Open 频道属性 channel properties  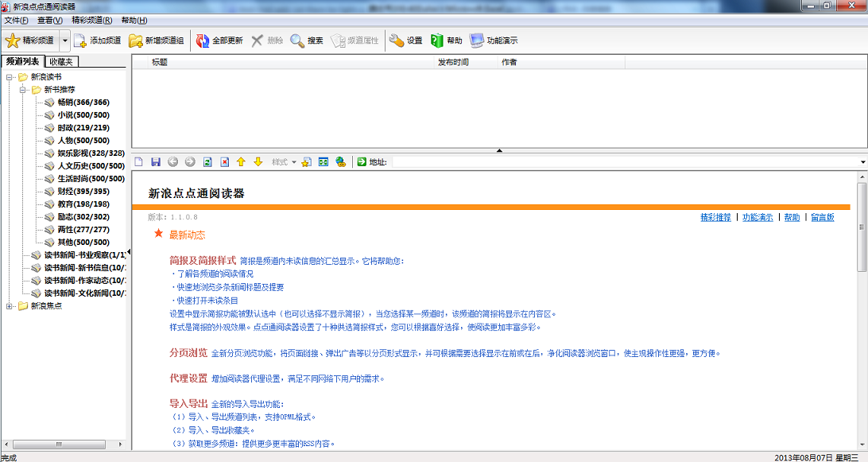point(355,41)
